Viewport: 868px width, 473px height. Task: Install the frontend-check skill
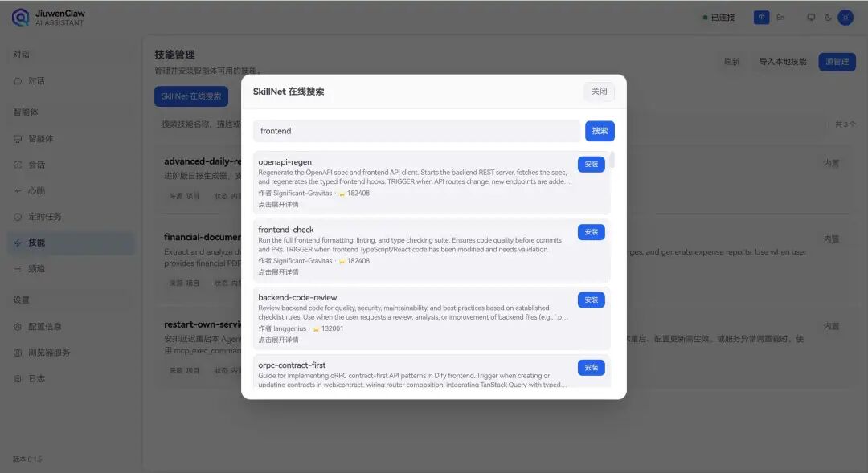click(x=592, y=232)
